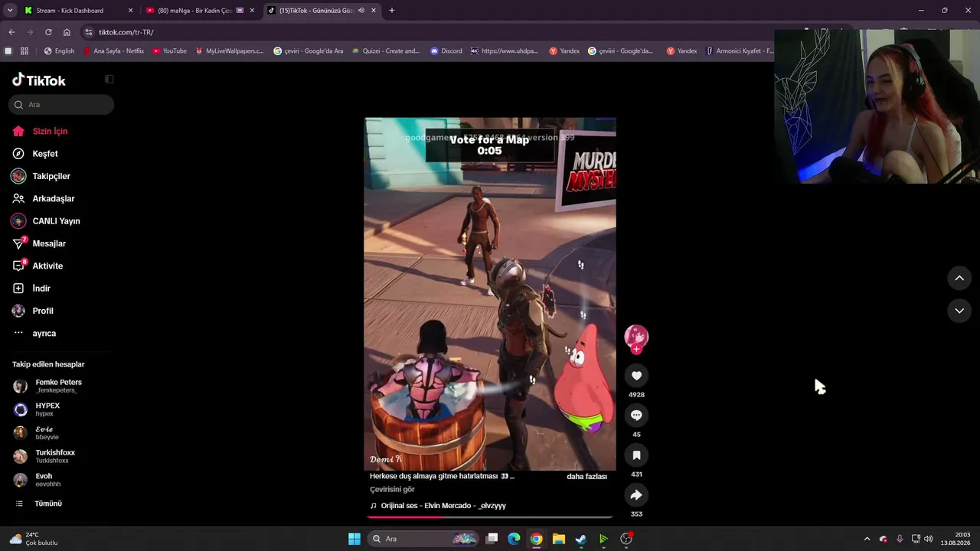Open the apps grid in bookmarks bar
This screenshot has width=980, height=551.
click(24, 51)
